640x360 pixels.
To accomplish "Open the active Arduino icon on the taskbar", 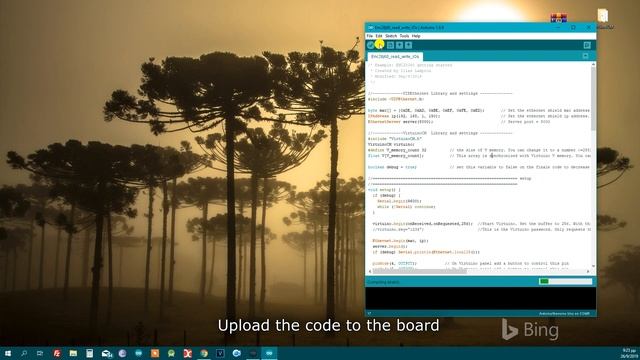I will point(269,353).
